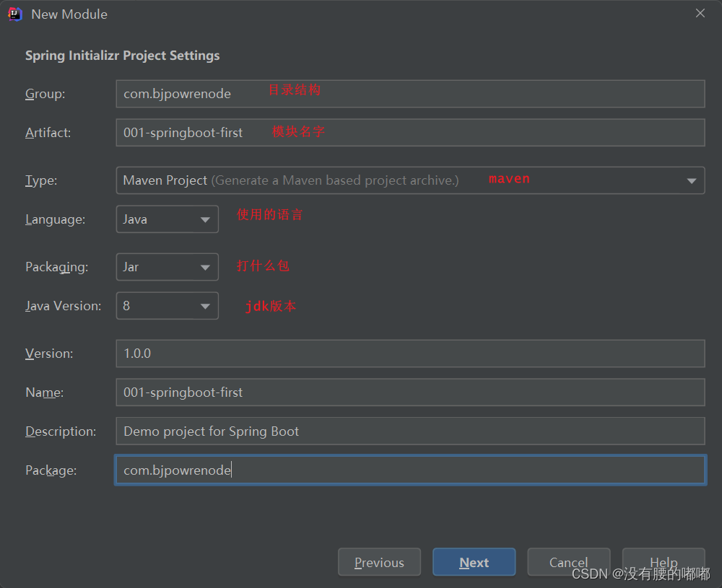Screen dimensions: 722x588
Task: Open the Type dropdown for Maven Project
Action: tap(410, 180)
